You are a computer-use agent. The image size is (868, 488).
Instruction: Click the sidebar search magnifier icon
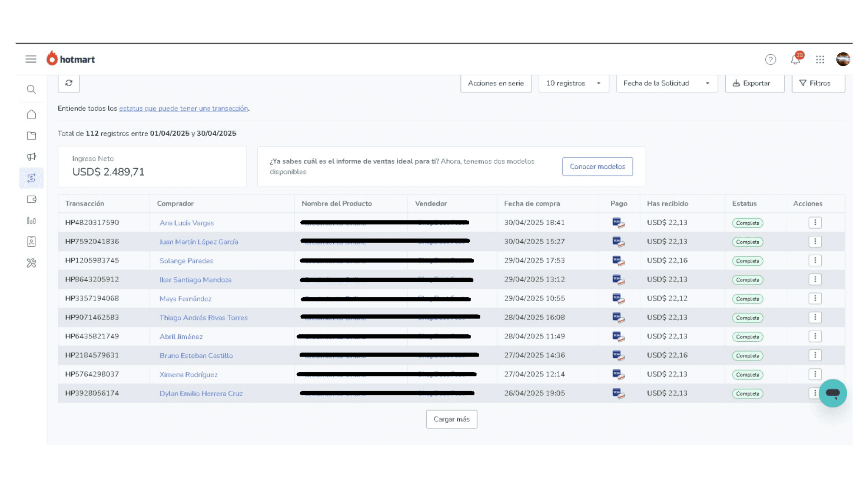31,89
